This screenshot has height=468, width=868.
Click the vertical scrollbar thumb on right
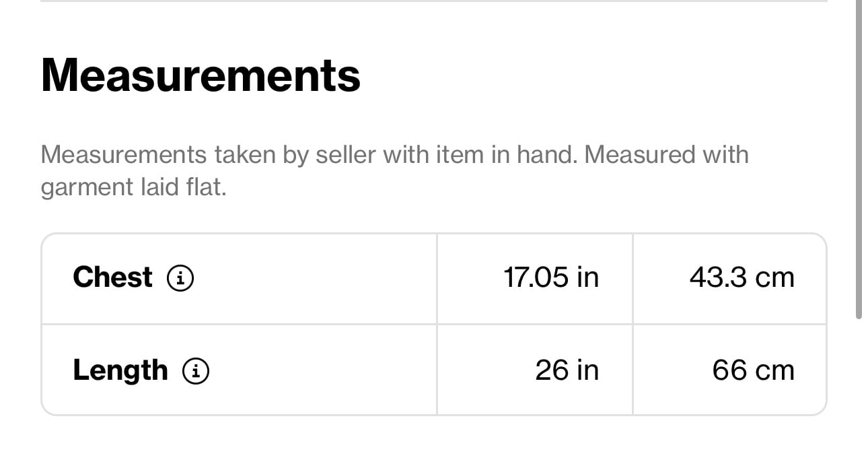tap(859, 160)
